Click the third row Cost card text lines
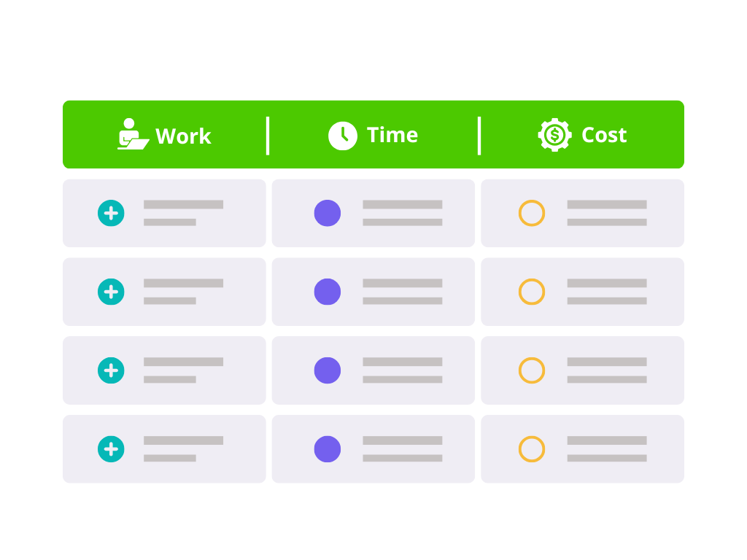This screenshot has width=747, height=560. pos(607,370)
